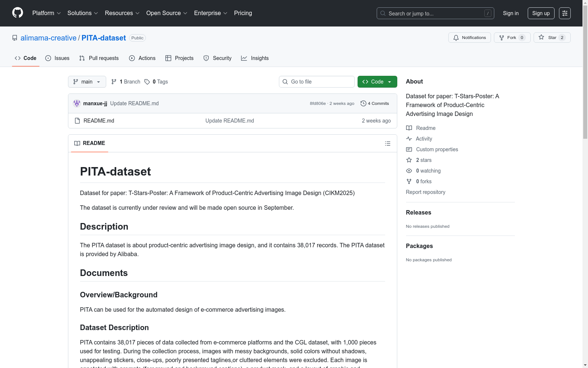Focus the Go to file input
Viewport: 588px width, 368px height.
[317, 82]
